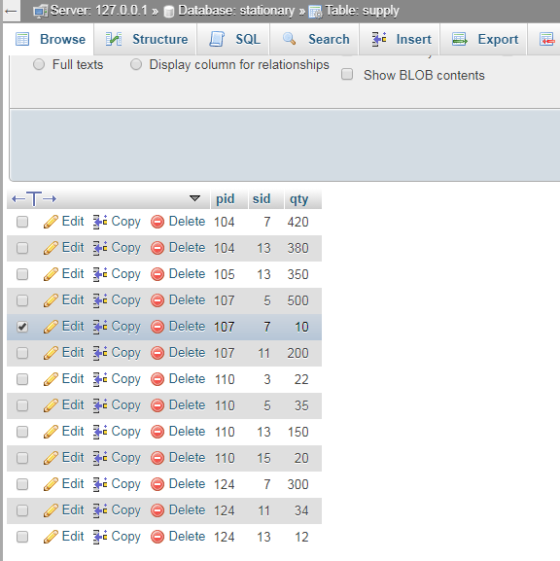Check the row with pid 110, qty 35
Screen dimensions: 560x561
(x=22, y=405)
